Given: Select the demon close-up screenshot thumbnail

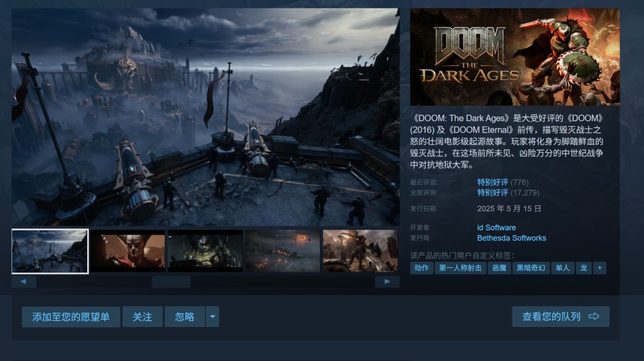Looking at the screenshot, I should coord(127,251).
